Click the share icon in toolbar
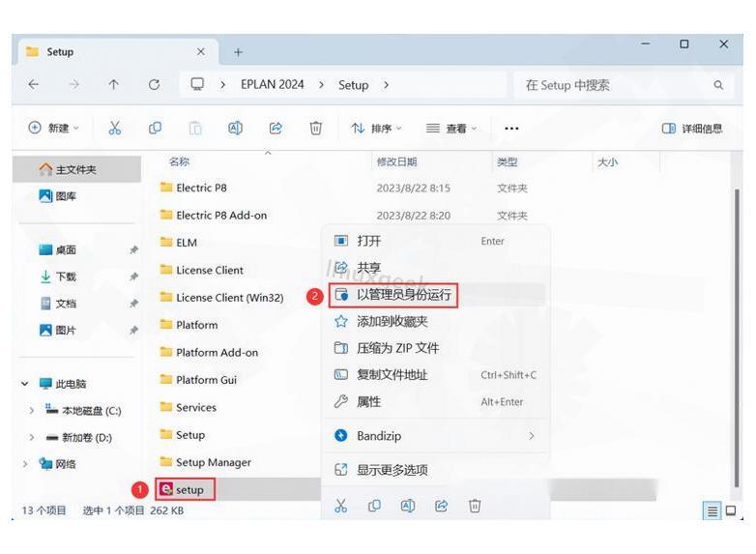Image resolution: width=756 pixels, height=554 pixels. (276, 129)
